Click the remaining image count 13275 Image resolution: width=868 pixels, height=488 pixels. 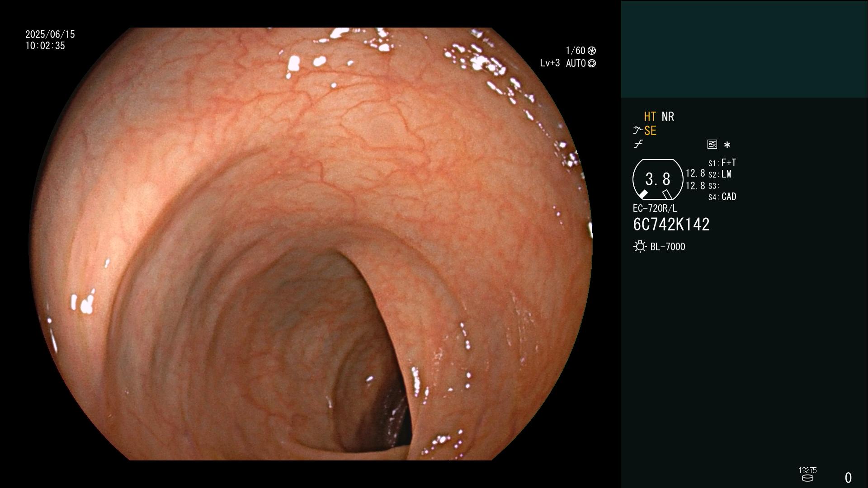click(807, 470)
